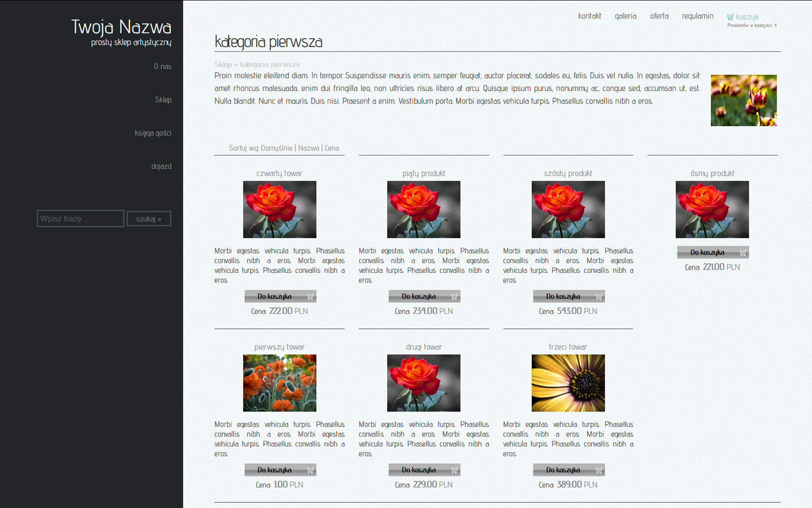Navigate to księga gości in sidebar
Viewport: 812px width, 508px height.
point(153,133)
